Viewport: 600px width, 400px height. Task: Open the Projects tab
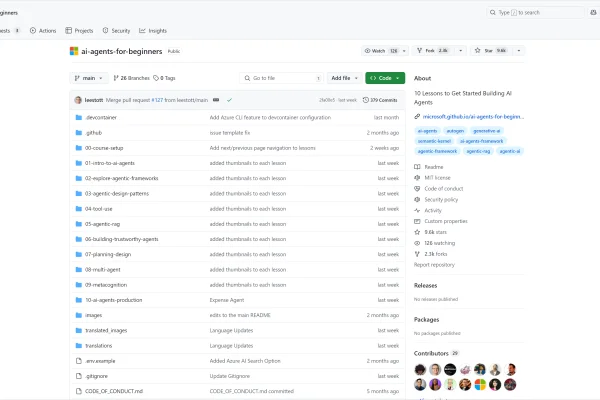tap(79, 31)
